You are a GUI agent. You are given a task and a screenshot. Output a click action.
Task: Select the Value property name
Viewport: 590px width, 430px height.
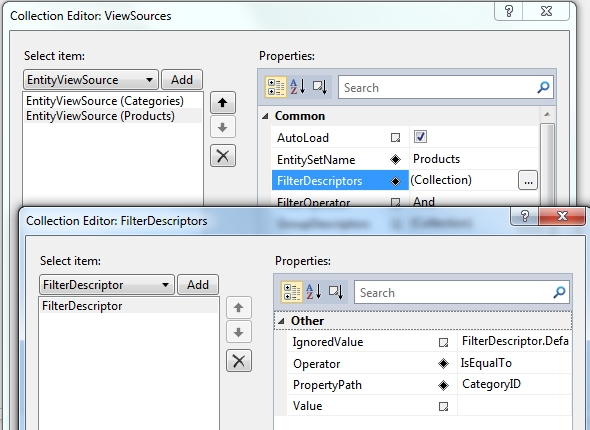point(307,406)
